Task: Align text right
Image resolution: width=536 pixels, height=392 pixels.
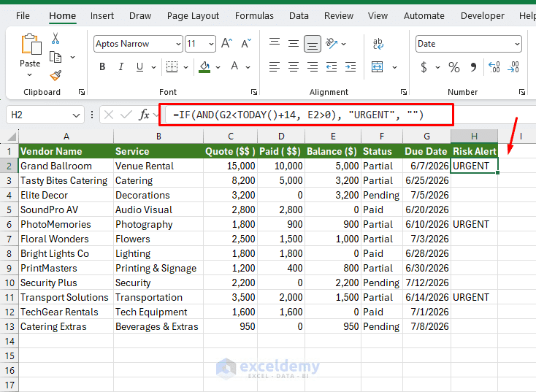Action: (312, 66)
